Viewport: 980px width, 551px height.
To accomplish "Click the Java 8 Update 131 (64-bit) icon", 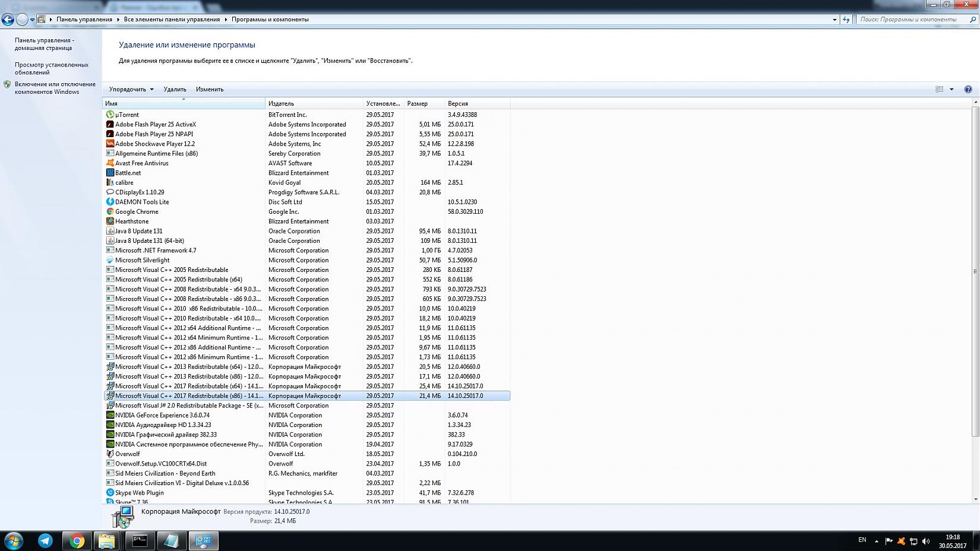I will pos(110,240).
